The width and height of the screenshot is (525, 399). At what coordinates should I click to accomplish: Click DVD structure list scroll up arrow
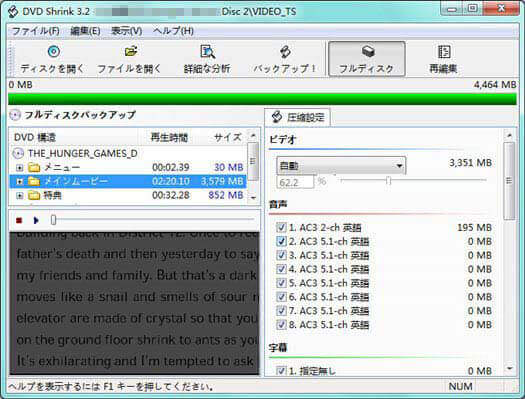tap(253, 136)
